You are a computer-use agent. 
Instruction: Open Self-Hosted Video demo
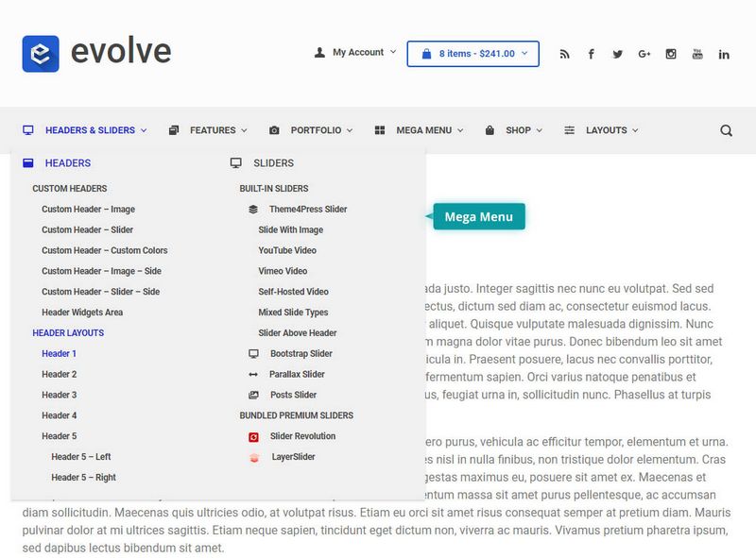[293, 292]
